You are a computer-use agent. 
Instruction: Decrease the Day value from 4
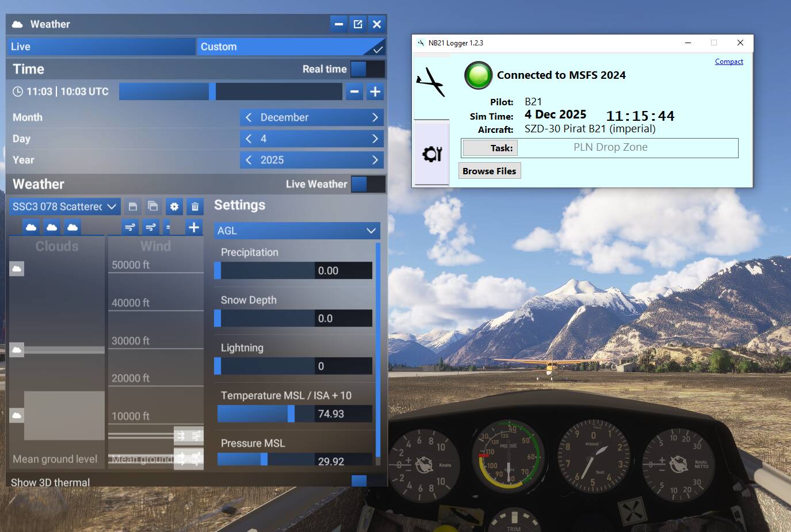pyautogui.click(x=249, y=139)
